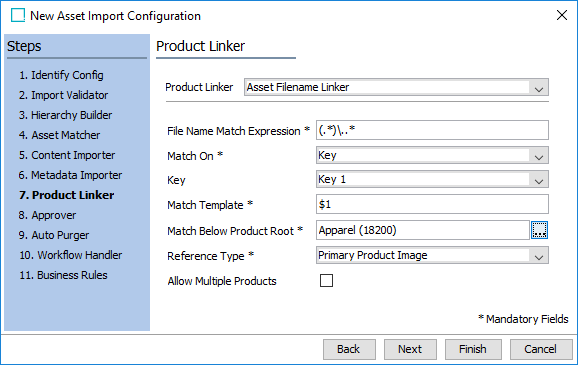Close the New Asset Import Configuration dialog
Viewport: 578px width, 365px height.
tap(562, 15)
